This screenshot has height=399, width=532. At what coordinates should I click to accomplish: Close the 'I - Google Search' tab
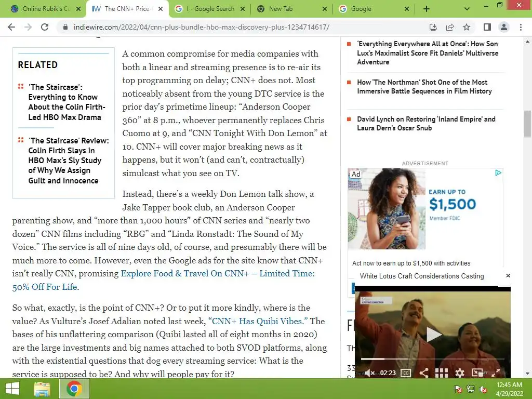(x=243, y=9)
